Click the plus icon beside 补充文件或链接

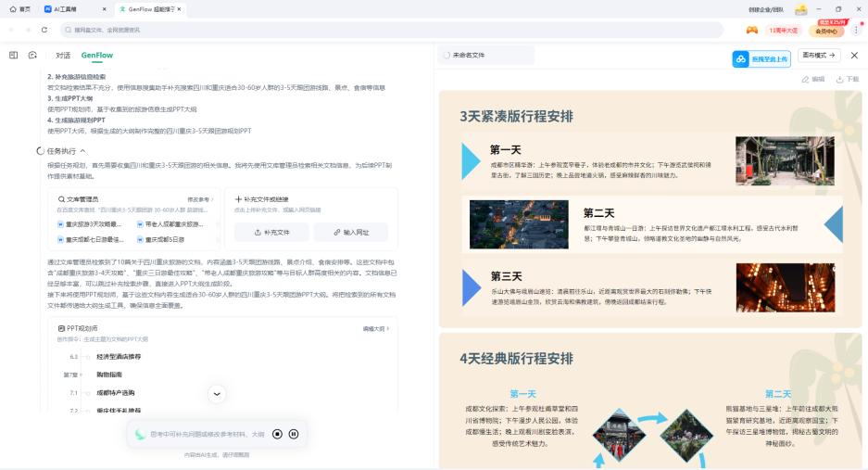(x=238, y=199)
